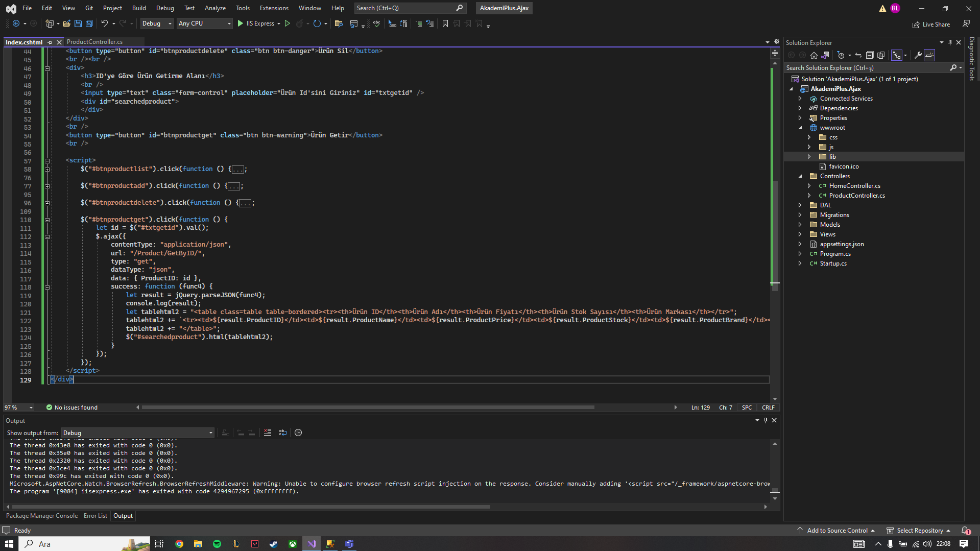
Task: Click the Properties wrench icon
Action: click(x=918, y=55)
